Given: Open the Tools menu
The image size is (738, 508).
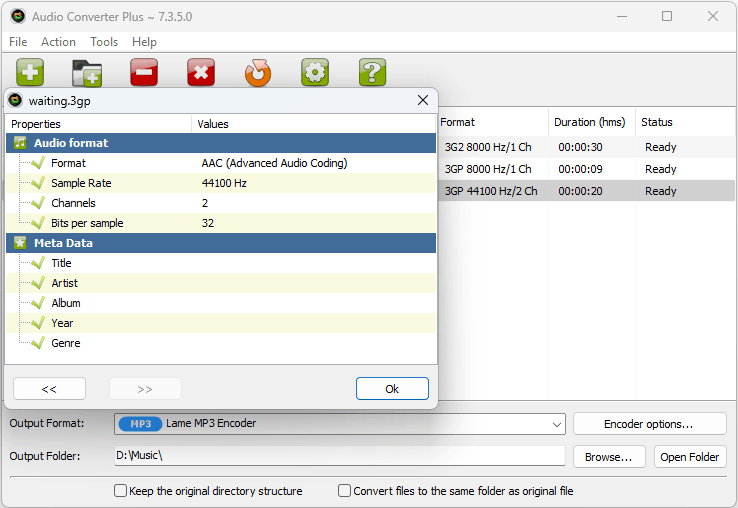Looking at the screenshot, I should [x=104, y=42].
